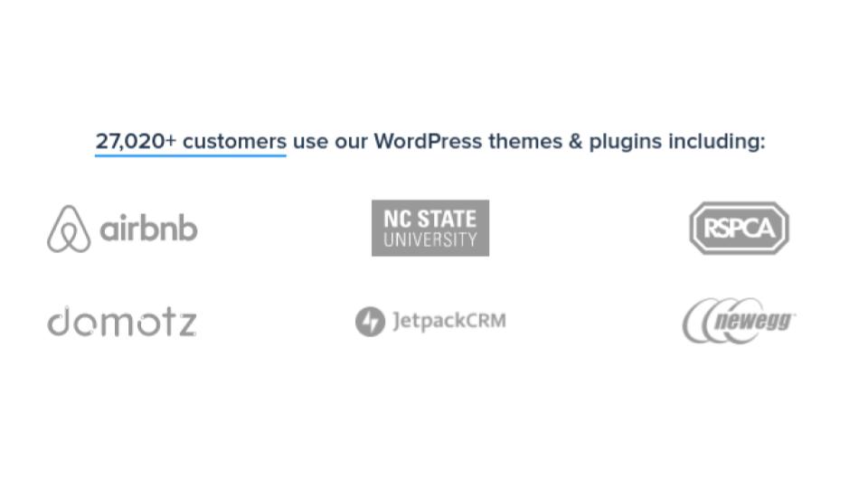Open the underlined 27,020+ customers link
This screenshot has height=488, width=868.
191,142
